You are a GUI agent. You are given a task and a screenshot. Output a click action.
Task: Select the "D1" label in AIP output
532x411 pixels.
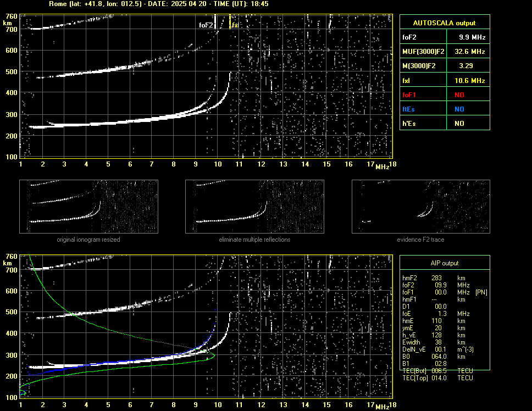[x=406, y=307]
